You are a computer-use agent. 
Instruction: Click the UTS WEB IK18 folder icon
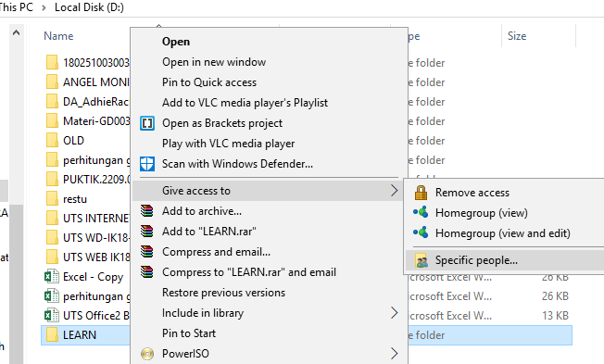[x=52, y=257]
